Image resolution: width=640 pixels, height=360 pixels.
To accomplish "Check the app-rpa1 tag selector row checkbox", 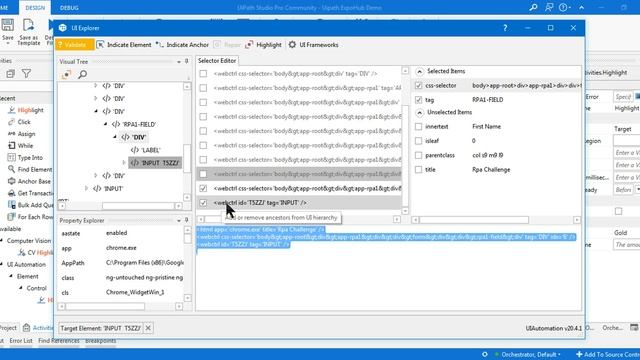I will [x=203, y=88].
